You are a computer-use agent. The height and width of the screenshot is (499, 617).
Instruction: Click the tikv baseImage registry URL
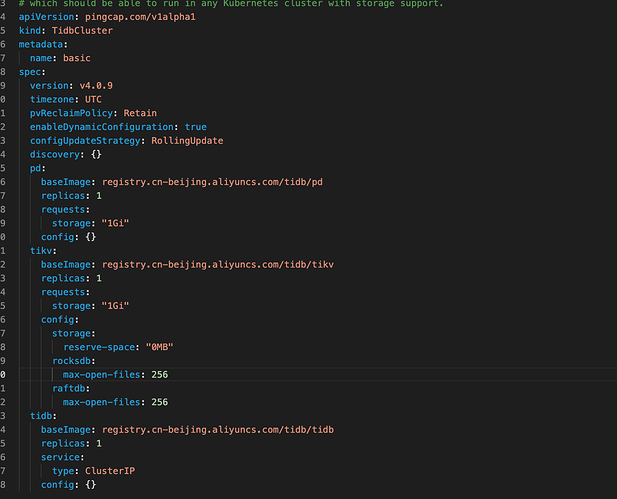pos(218,264)
